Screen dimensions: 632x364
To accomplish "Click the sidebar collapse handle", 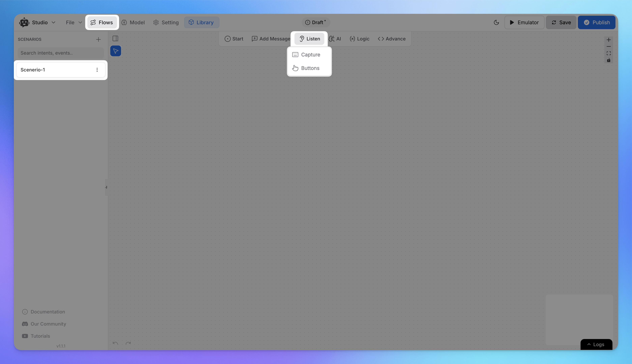I will tap(106, 187).
